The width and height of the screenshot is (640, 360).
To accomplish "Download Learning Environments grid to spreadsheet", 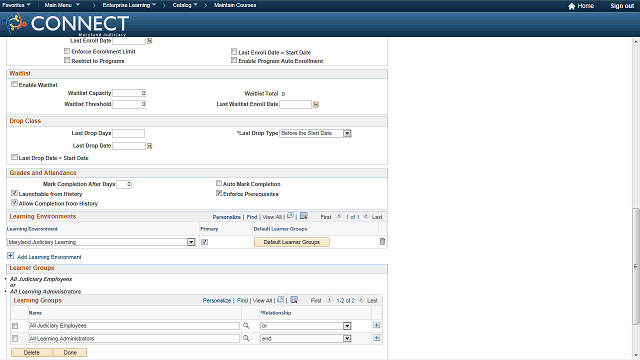I will (304, 216).
